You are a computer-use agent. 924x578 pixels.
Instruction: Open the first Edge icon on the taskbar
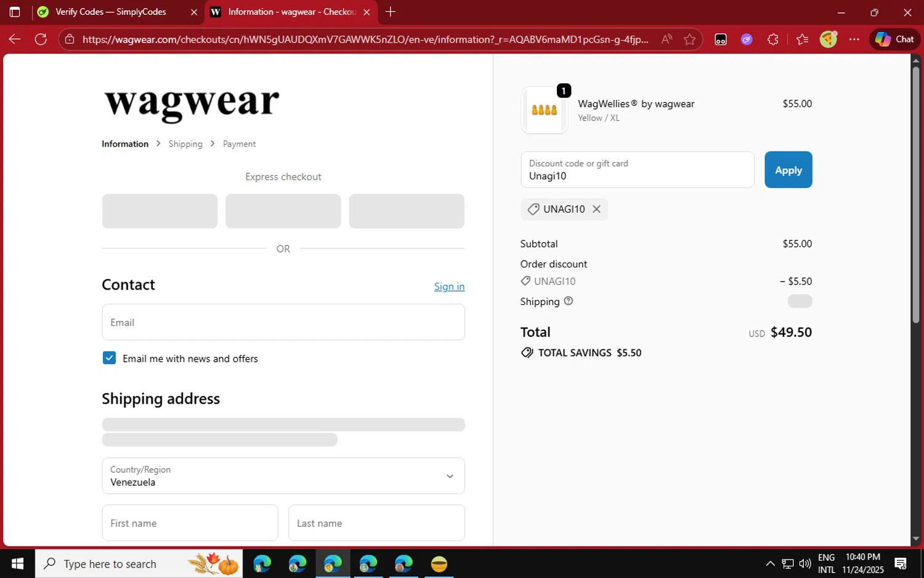coord(262,564)
